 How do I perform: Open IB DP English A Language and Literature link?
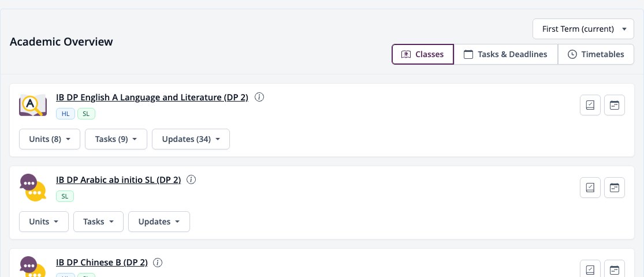152,98
